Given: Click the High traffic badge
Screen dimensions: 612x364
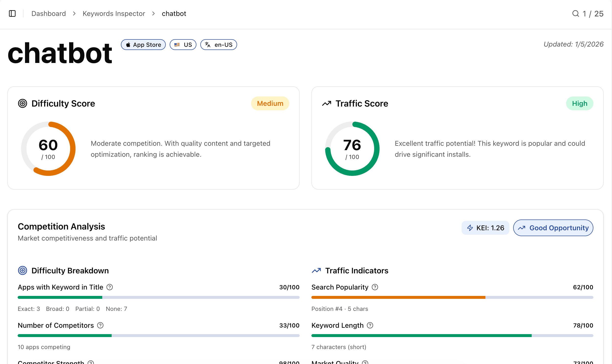Looking at the screenshot, I should click(579, 103).
